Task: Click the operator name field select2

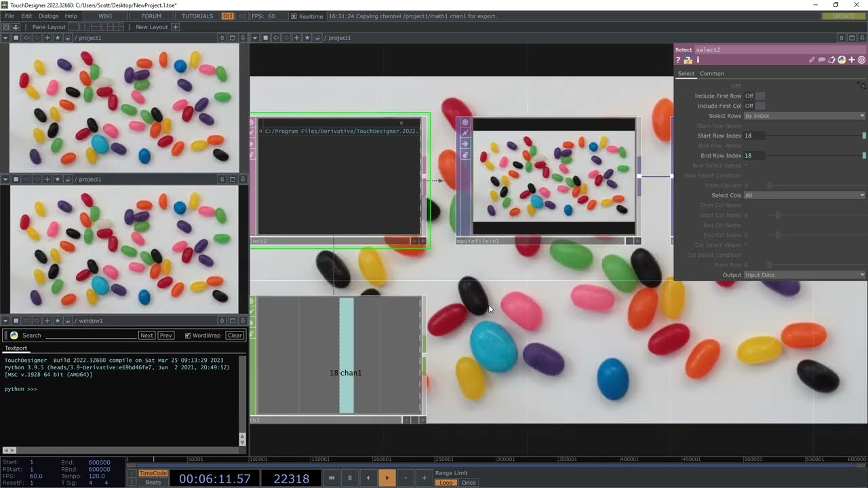Action: click(x=780, y=50)
